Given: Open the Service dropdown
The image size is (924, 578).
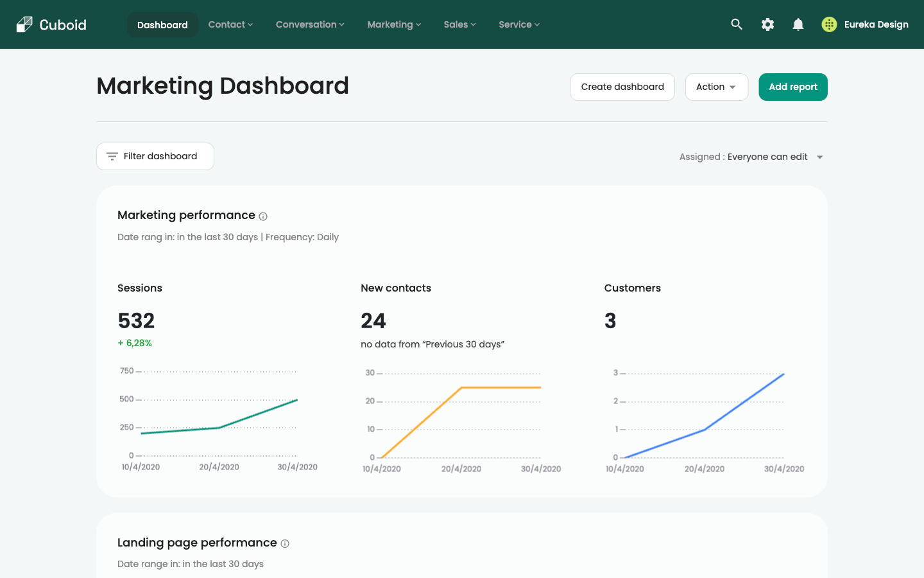Looking at the screenshot, I should (x=518, y=24).
